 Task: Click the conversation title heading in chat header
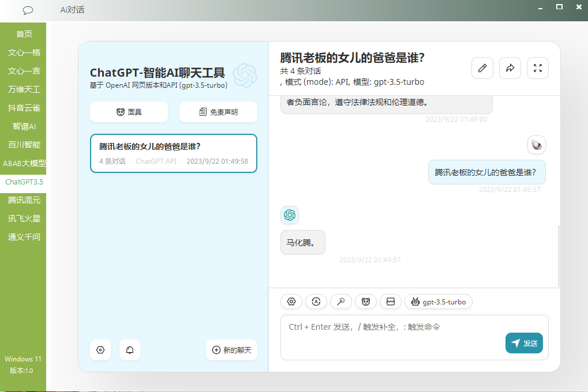[352, 58]
